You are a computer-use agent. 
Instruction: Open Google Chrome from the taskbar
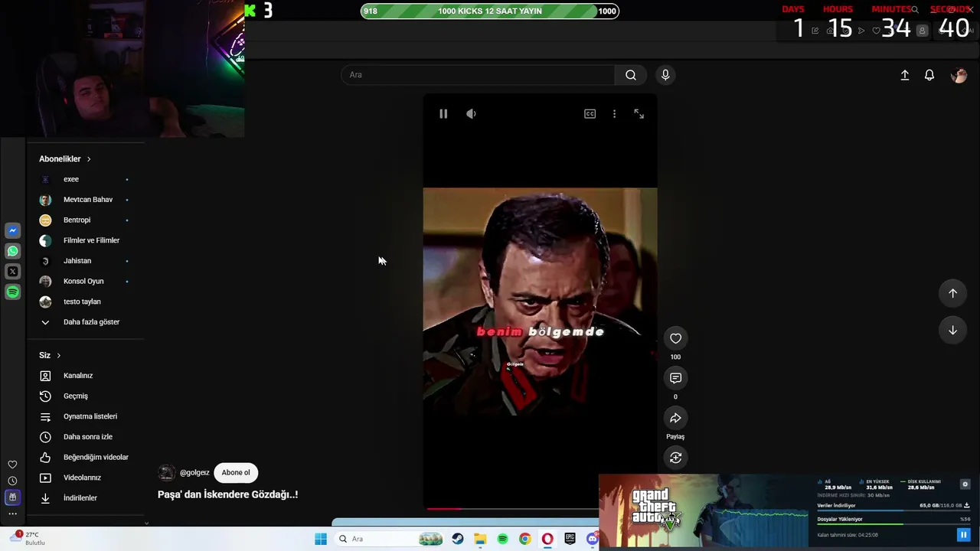click(x=524, y=539)
